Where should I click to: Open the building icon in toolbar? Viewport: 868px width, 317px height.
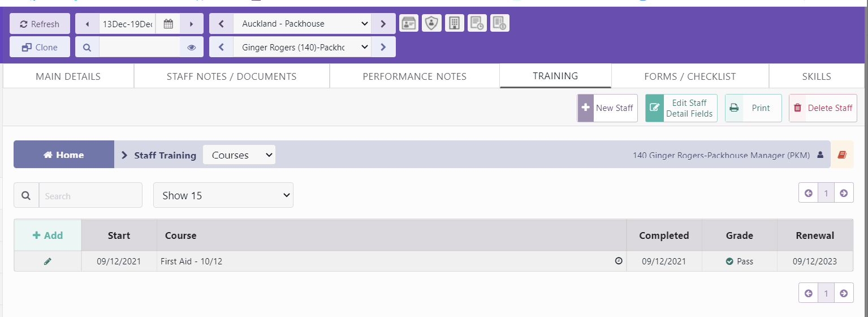click(454, 23)
